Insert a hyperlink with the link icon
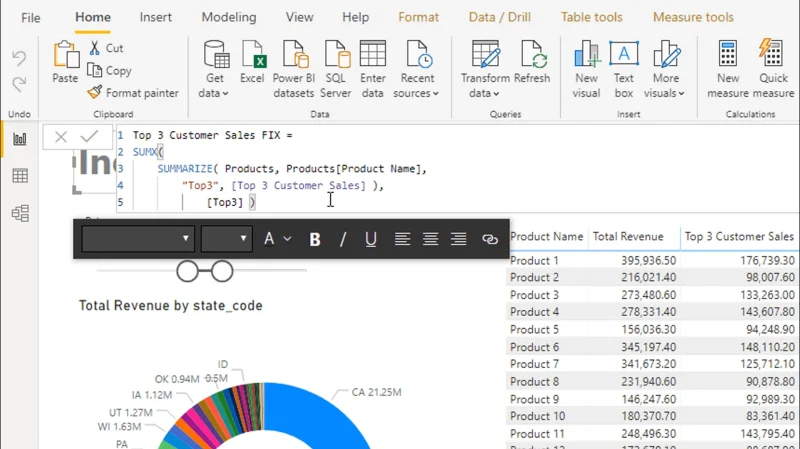800x449 pixels. click(490, 239)
